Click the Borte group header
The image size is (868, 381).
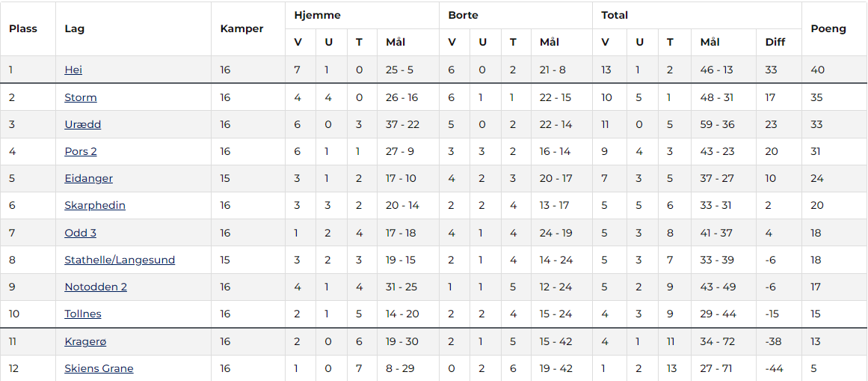click(x=464, y=16)
